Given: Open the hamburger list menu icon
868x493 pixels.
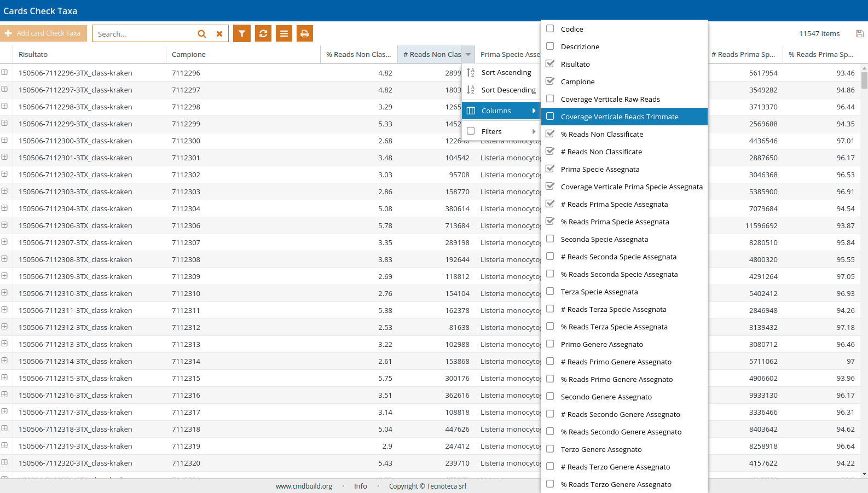Looking at the screenshot, I should point(284,33).
